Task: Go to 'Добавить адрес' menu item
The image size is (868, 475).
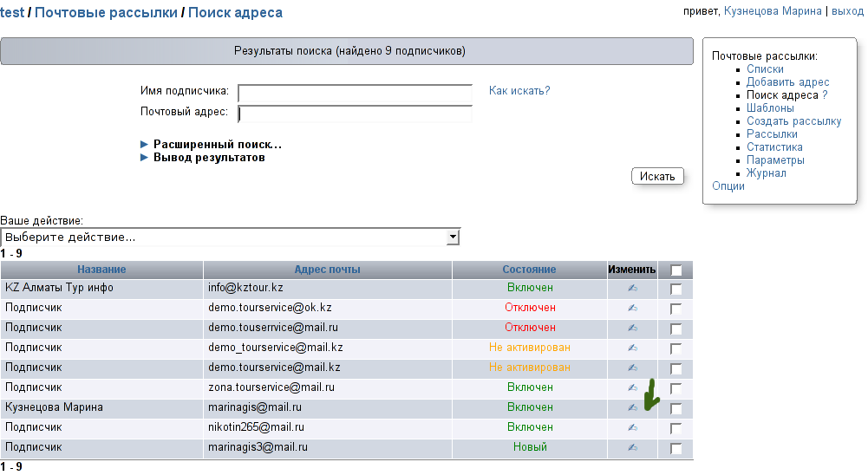Action: pyautogui.click(x=787, y=82)
